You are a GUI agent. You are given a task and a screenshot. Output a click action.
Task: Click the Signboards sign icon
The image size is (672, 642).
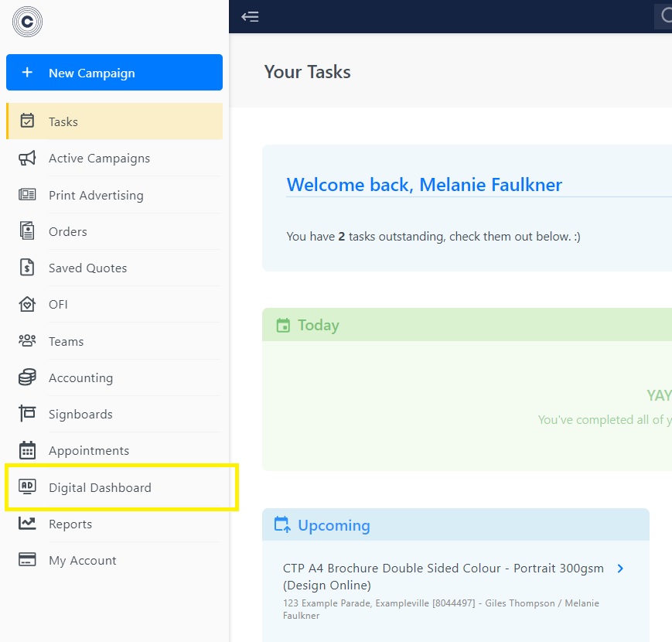point(27,414)
